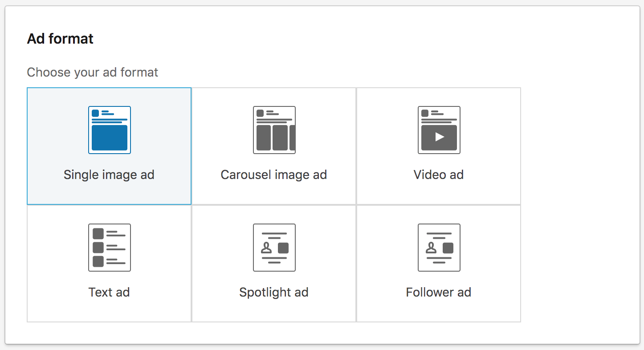Click the Single image ad icon
Viewport: 644px width, 350px height.
pos(110,130)
